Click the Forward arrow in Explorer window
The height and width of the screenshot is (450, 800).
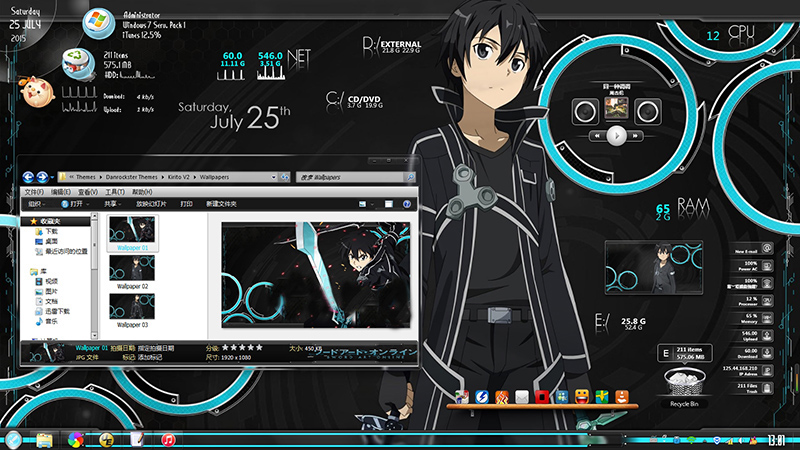click(x=42, y=177)
